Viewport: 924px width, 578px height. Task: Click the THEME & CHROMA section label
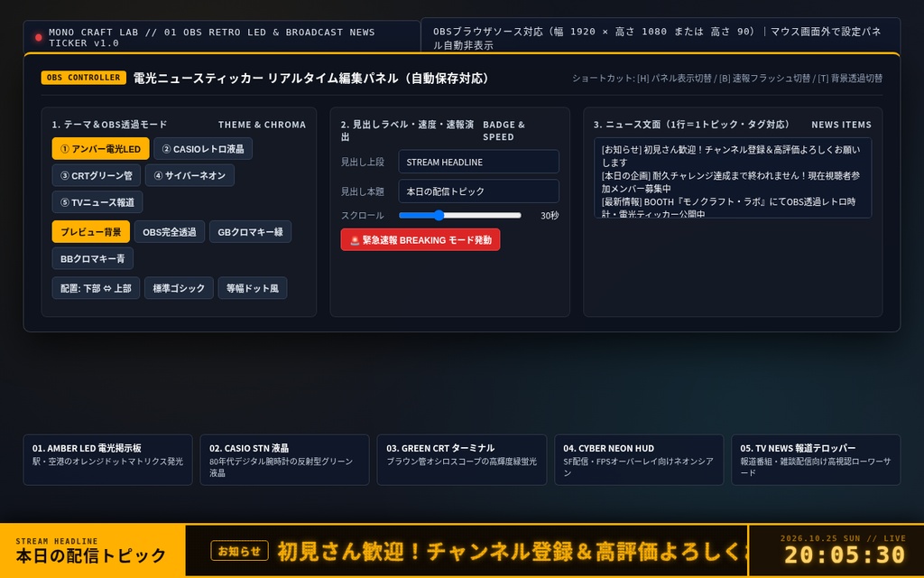(263, 125)
